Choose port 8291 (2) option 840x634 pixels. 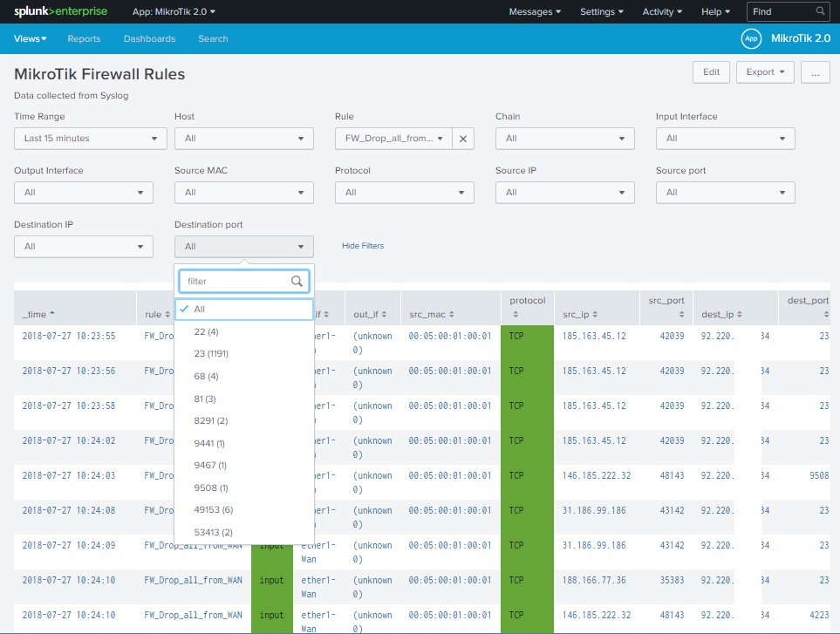pos(213,420)
